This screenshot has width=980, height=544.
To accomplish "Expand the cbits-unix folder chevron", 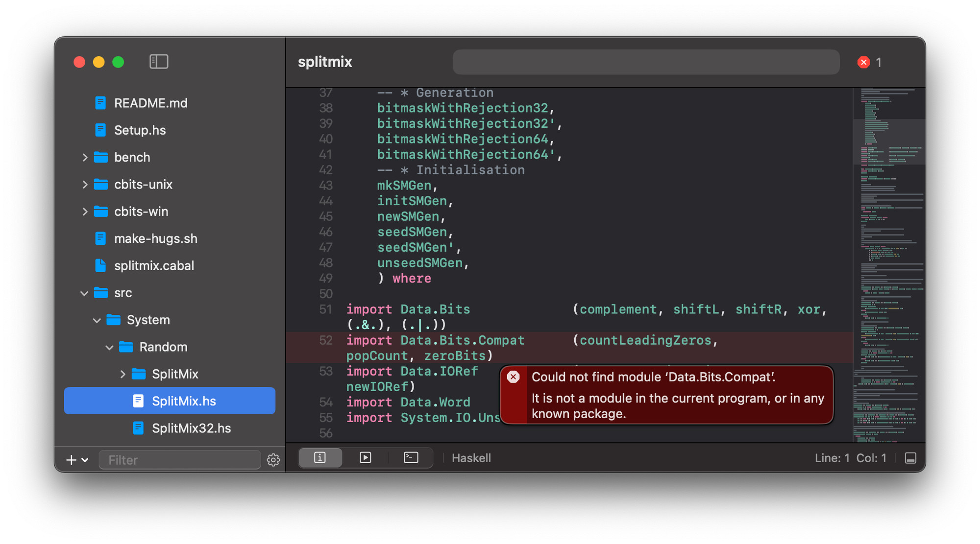I will (85, 185).
